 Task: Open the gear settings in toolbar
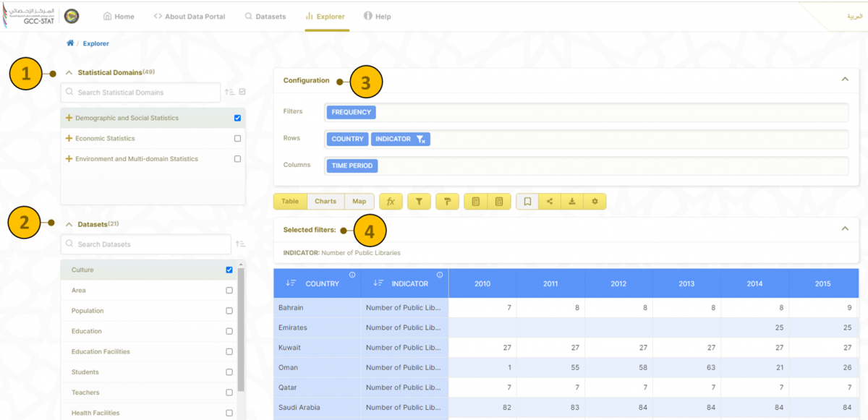pos(595,202)
